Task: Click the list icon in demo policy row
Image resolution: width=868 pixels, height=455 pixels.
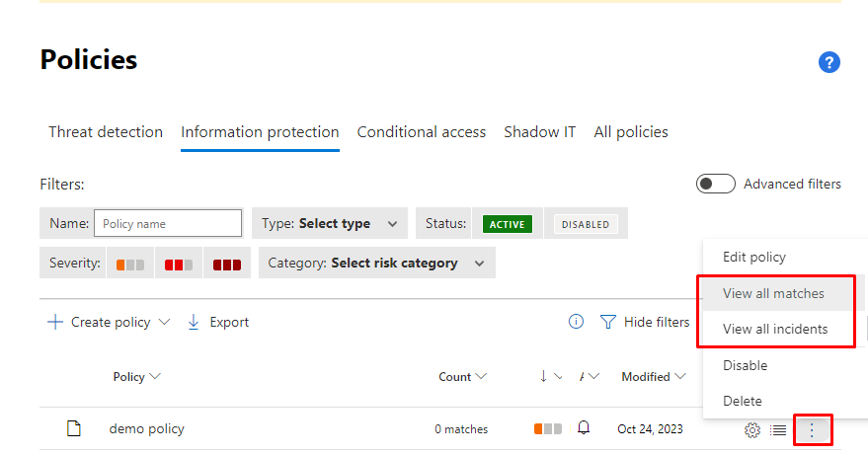Action: (779, 429)
